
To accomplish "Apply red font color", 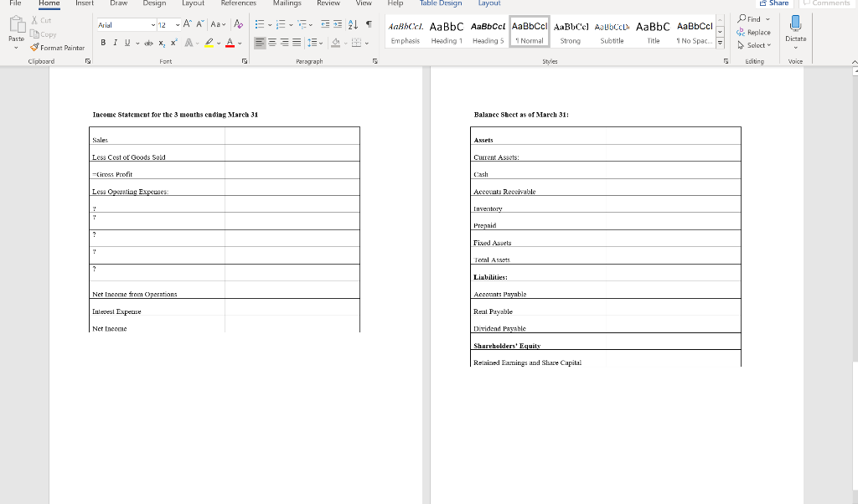I will (x=230, y=43).
